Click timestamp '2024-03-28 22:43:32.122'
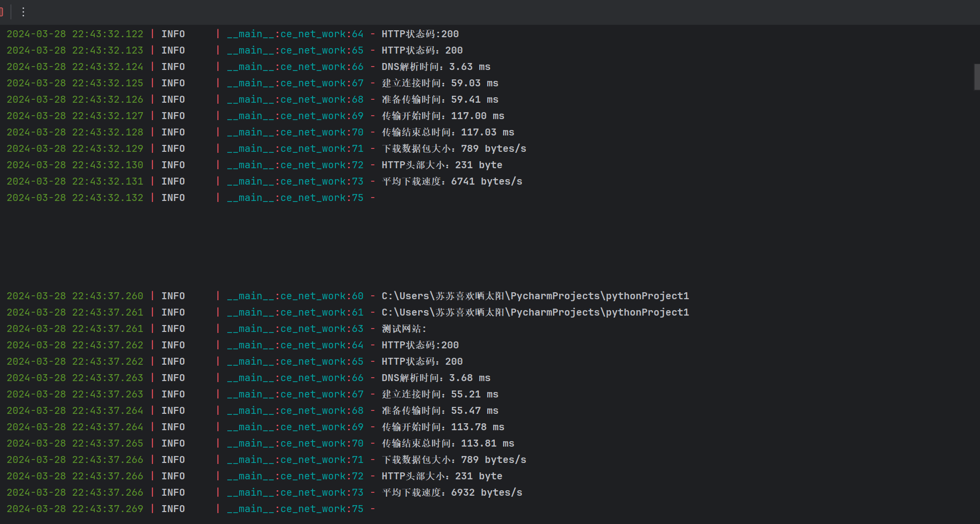Viewport: 980px width, 524px height. 75,34
